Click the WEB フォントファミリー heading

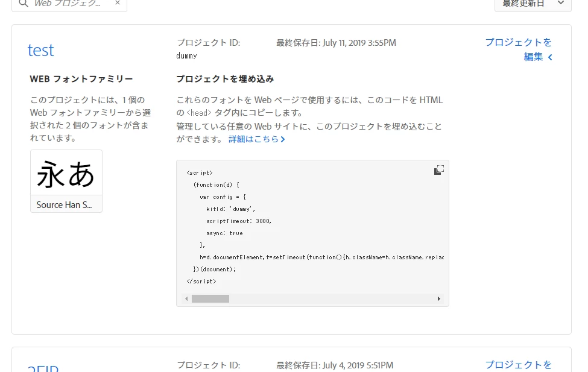pos(81,79)
